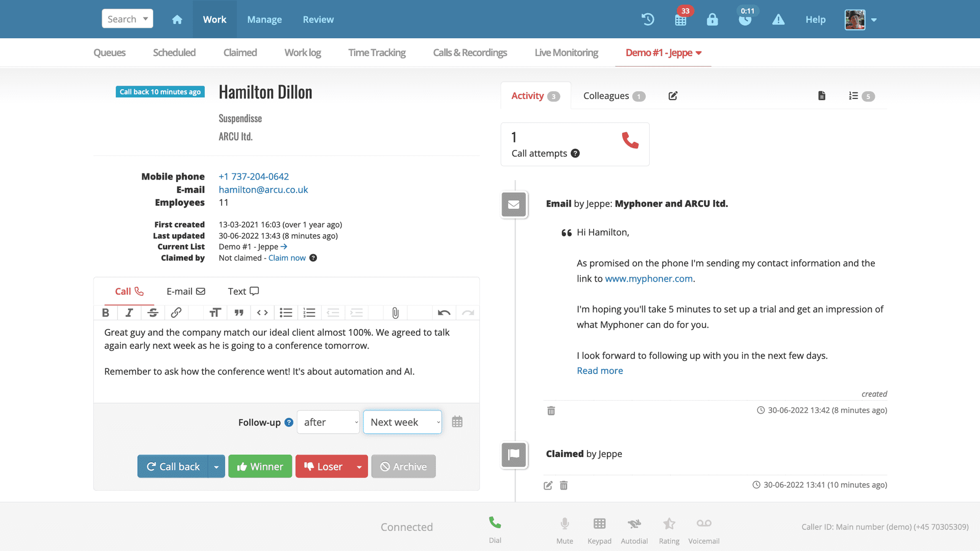Expand the Call back dropdown arrow
Screen dimensions: 980x551
(217, 466)
